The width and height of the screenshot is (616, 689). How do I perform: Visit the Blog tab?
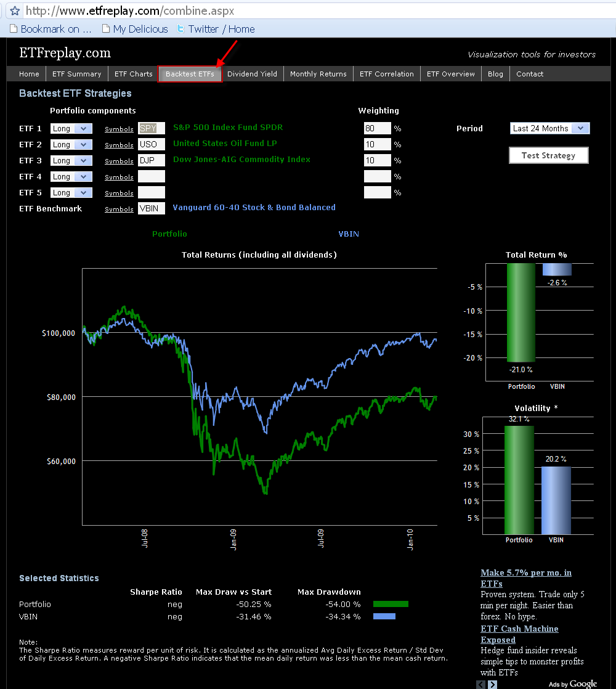pos(495,74)
